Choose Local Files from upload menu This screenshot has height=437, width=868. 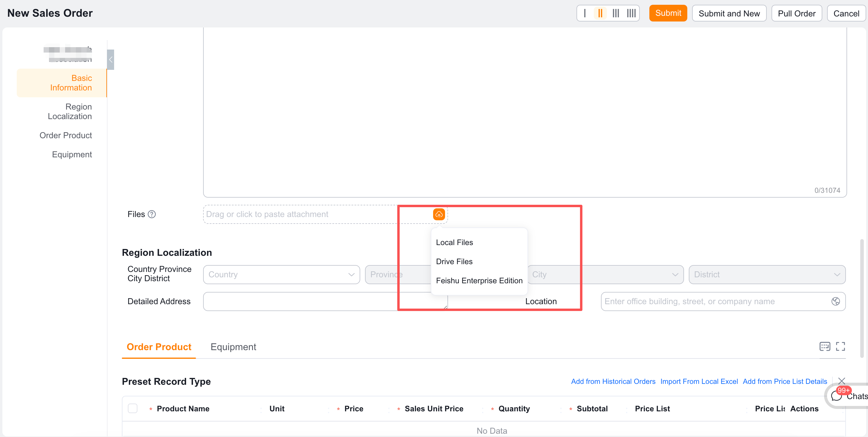click(479, 242)
